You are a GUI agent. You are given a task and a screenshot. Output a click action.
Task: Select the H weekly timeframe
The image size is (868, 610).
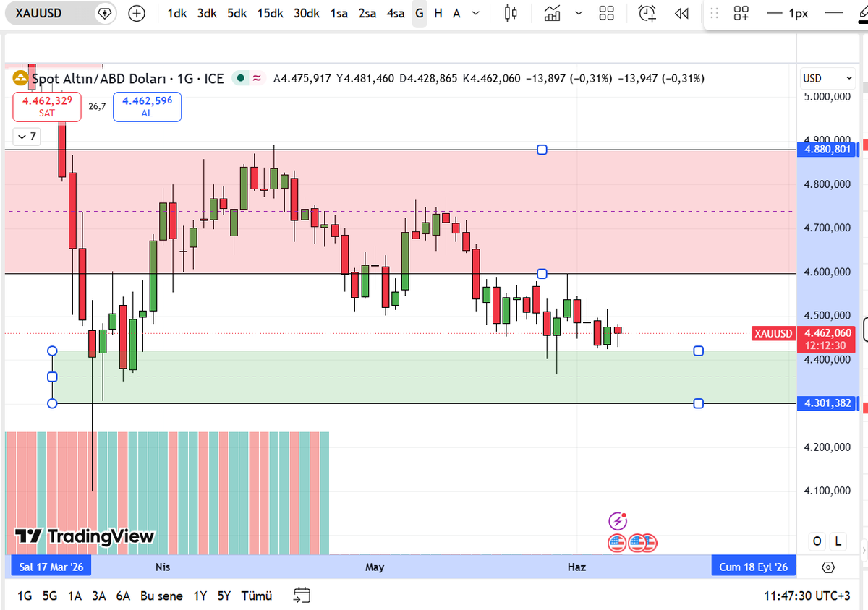point(438,13)
